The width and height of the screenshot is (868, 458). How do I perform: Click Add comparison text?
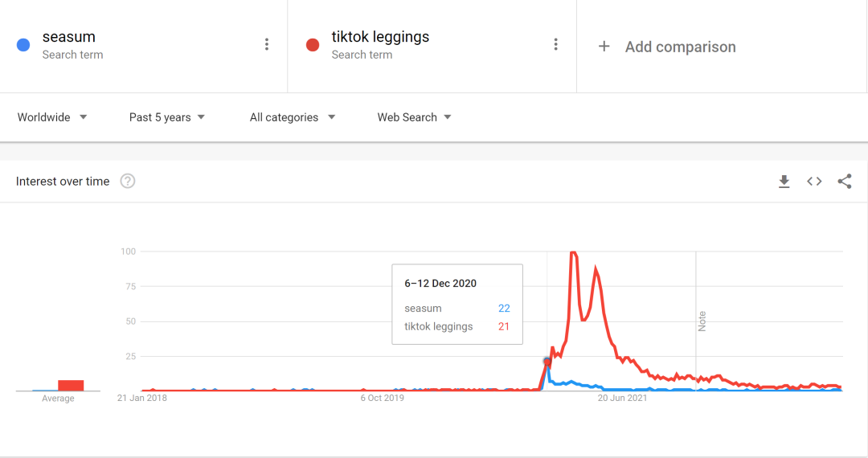(680, 47)
